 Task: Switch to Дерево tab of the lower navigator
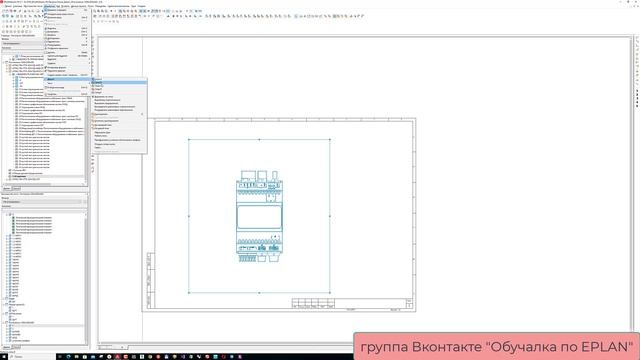coord(7,347)
